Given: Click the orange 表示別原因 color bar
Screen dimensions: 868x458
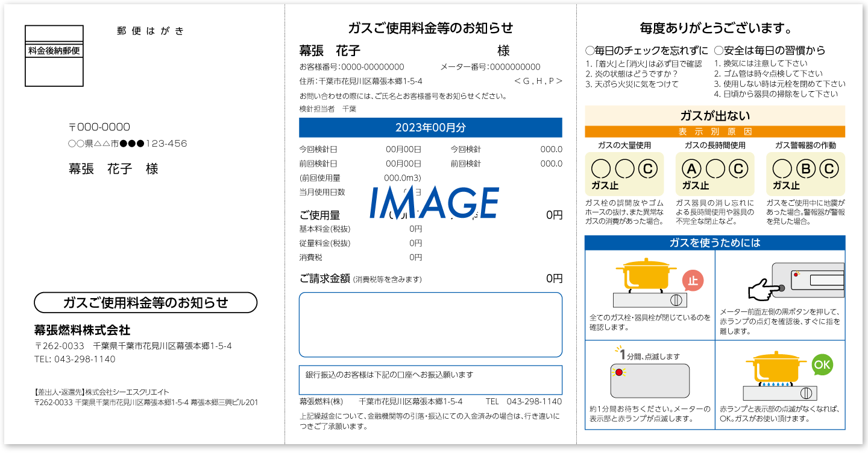Looking at the screenshot, I should (x=715, y=132).
